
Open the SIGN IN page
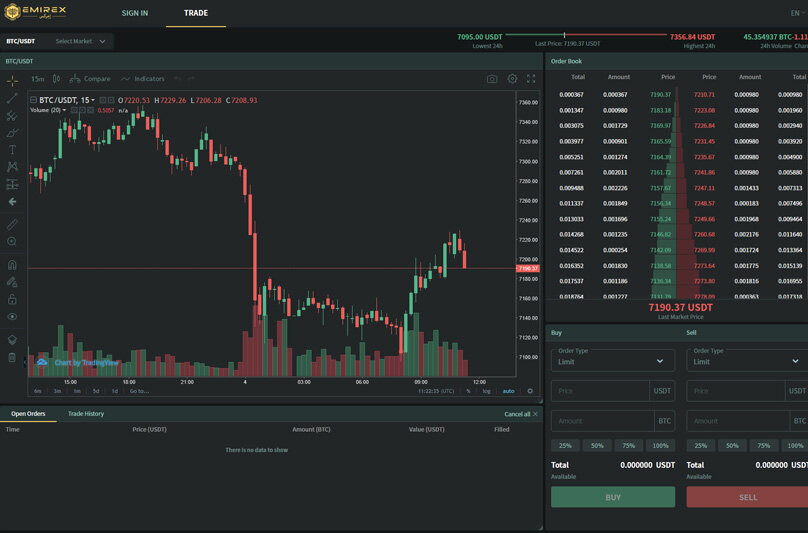click(x=134, y=13)
